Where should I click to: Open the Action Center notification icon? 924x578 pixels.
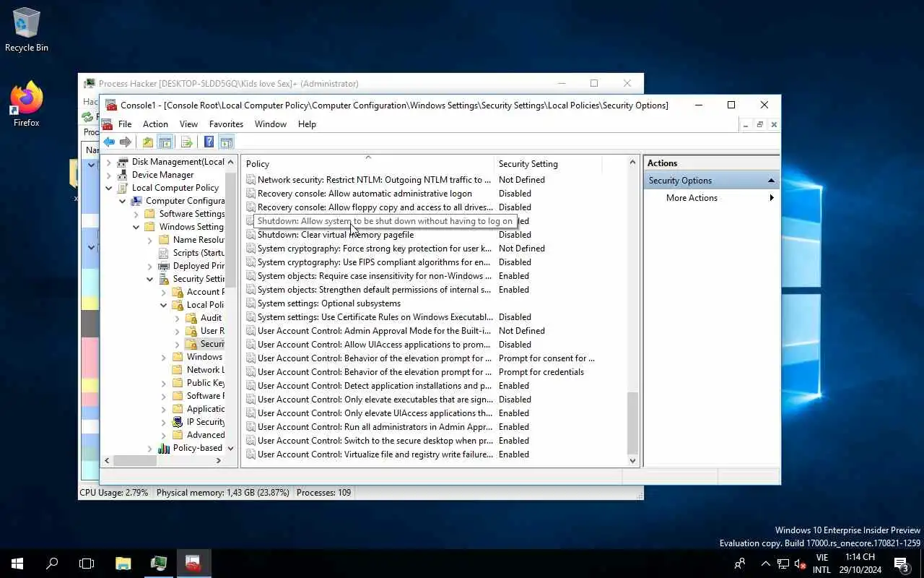902,564
